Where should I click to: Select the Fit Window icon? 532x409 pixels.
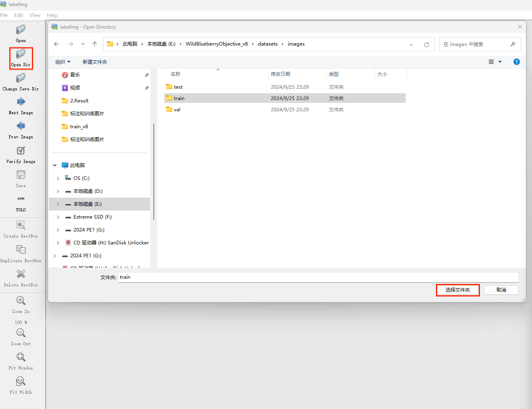[x=21, y=357]
